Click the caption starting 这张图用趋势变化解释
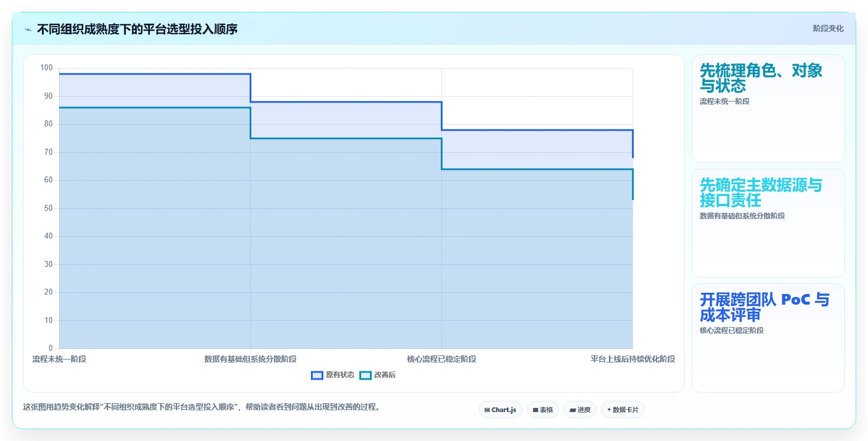Image resolution: width=868 pixels, height=441 pixels. click(201, 407)
